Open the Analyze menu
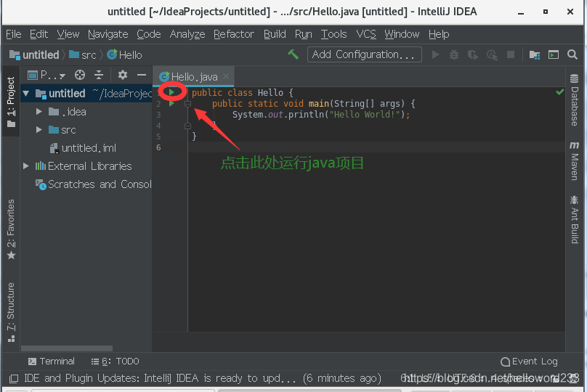 tap(187, 34)
